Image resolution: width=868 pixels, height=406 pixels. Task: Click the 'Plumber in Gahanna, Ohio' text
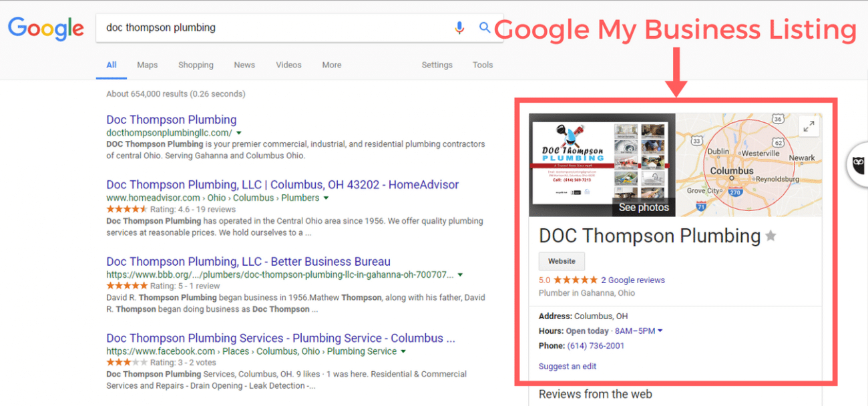pos(587,293)
